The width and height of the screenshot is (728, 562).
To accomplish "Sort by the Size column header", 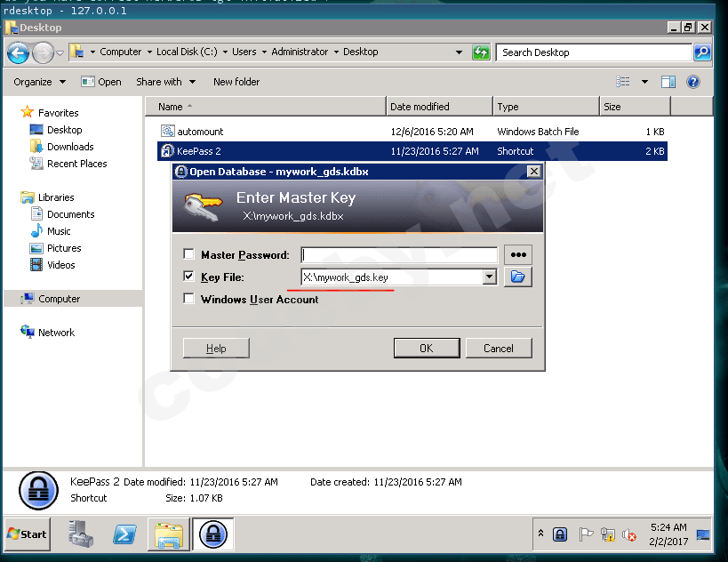I will (636, 107).
